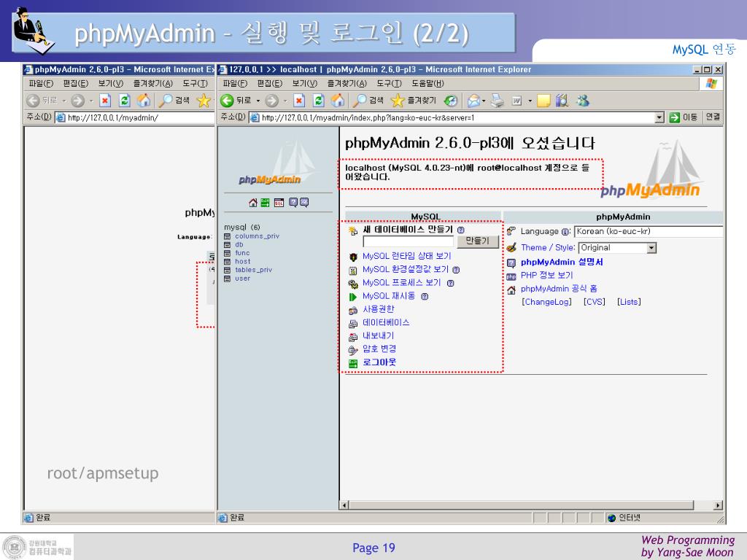Image resolution: width=747 pixels, height=560 pixels.
Task: Open the 데이터베이스 link
Action: tap(386, 323)
